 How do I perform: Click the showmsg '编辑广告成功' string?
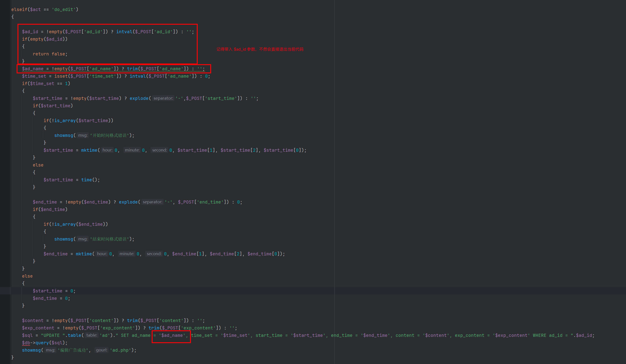coord(73,350)
